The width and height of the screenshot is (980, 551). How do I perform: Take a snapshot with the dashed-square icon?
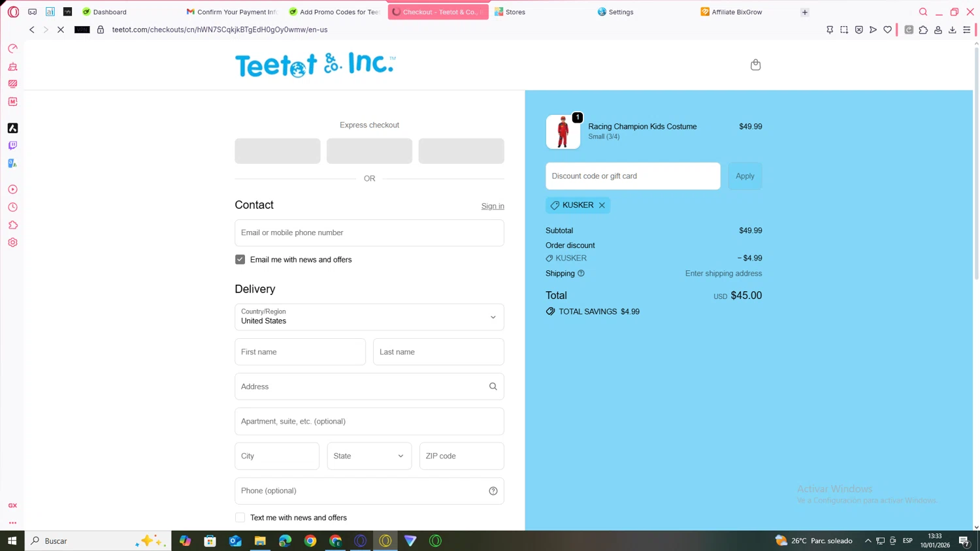pos(844,29)
